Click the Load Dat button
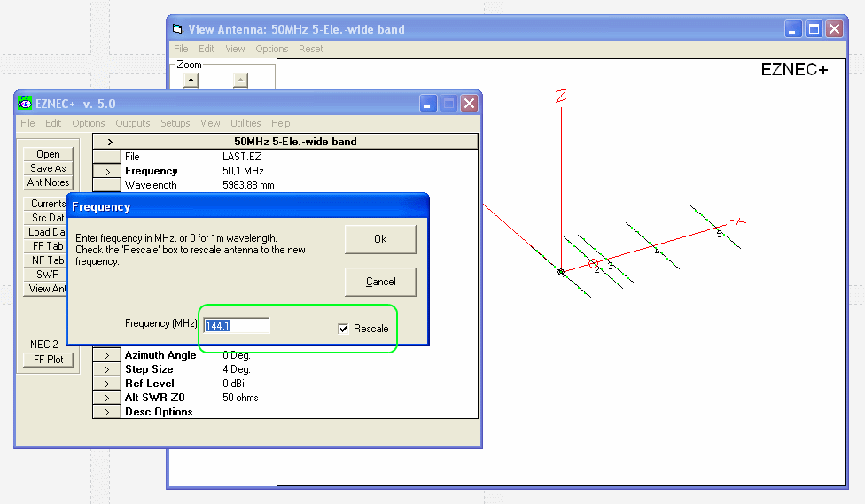 point(45,232)
